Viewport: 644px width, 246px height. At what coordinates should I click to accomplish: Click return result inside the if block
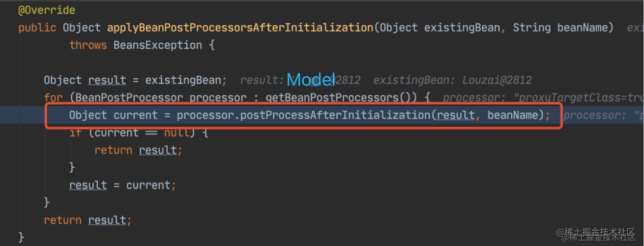[138, 151]
